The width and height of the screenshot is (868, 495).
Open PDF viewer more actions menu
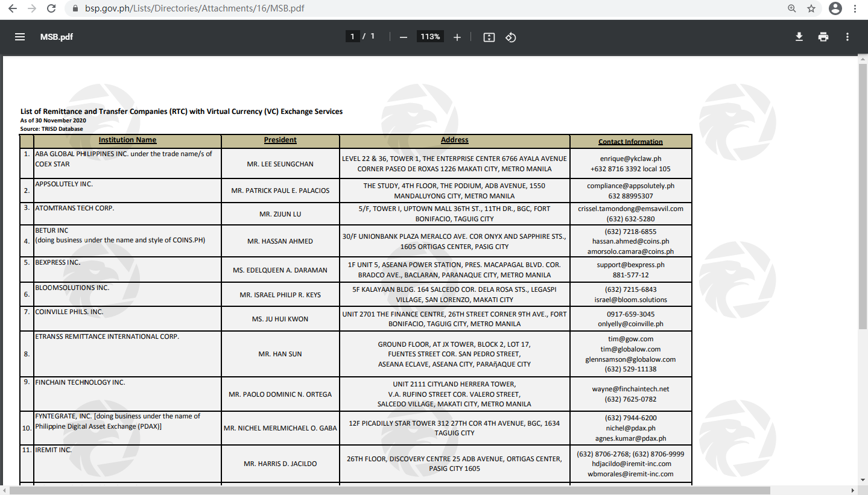point(847,37)
